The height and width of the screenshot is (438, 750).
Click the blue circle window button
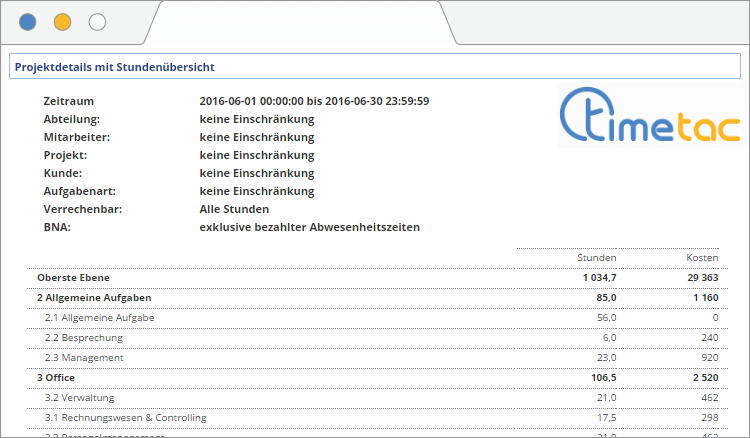click(28, 22)
